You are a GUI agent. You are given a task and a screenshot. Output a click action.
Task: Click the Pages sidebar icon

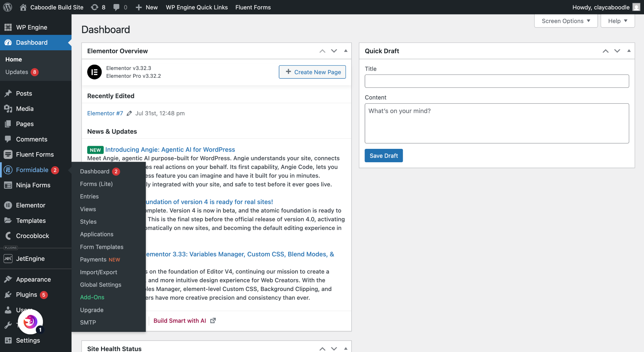[x=8, y=124]
